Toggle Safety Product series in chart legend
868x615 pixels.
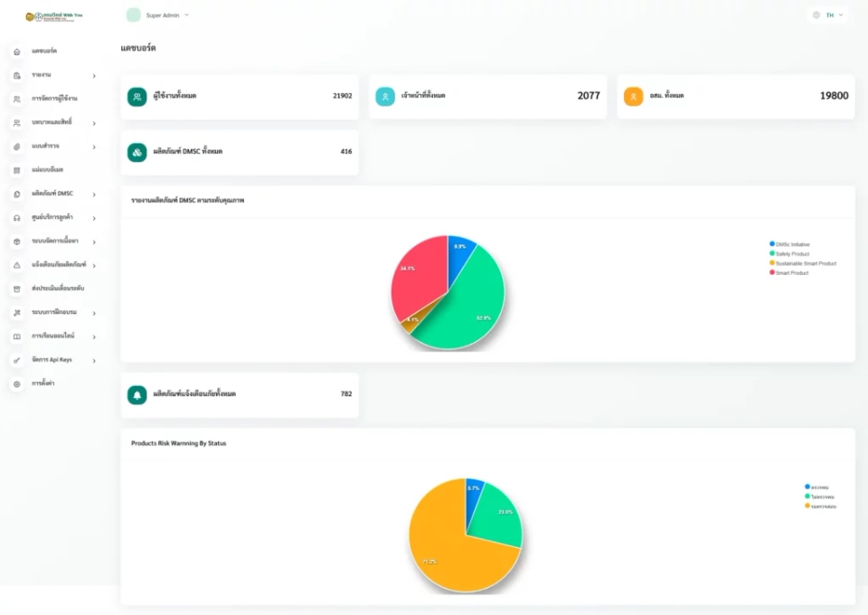coord(789,253)
